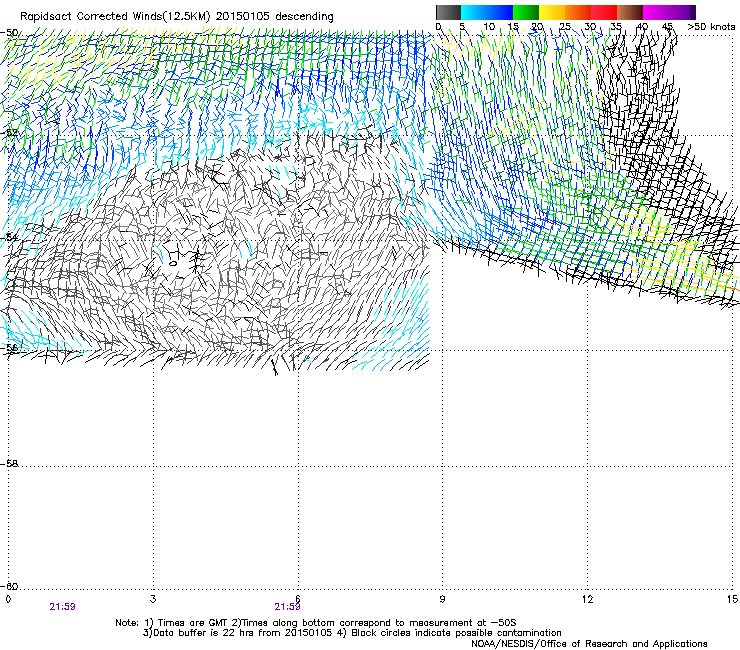The image size is (740, 650).
Task: Select the '-54' latitude axis label
Action: [9, 237]
